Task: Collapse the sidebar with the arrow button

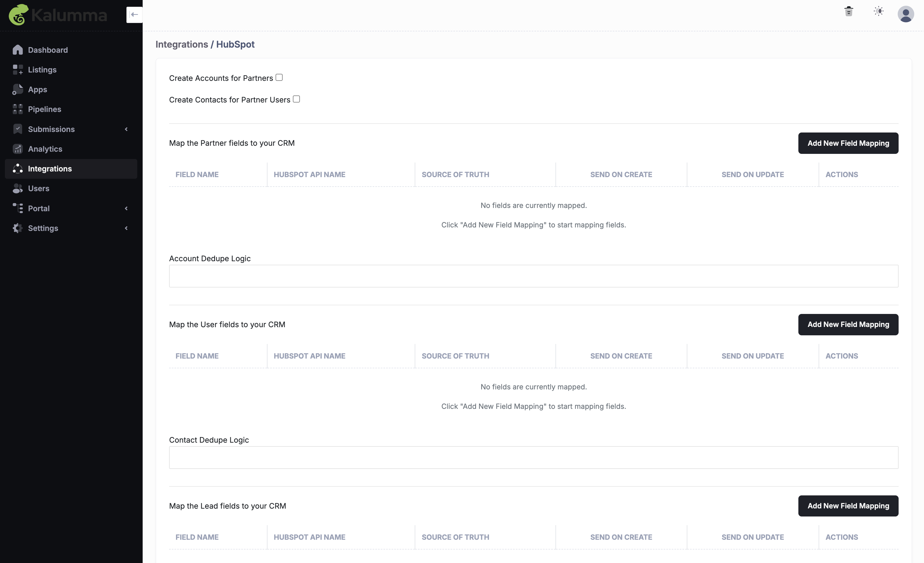Action: tap(134, 15)
